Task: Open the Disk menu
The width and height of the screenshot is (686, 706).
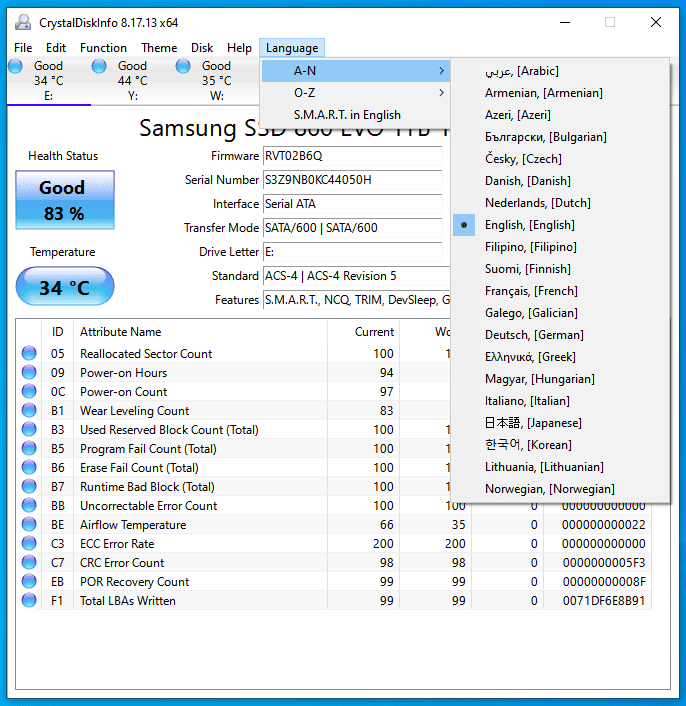Action: coord(202,48)
